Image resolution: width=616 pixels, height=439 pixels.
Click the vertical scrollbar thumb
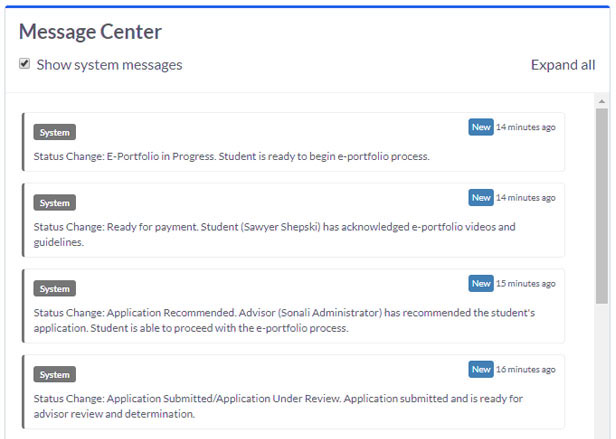(601, 206)
